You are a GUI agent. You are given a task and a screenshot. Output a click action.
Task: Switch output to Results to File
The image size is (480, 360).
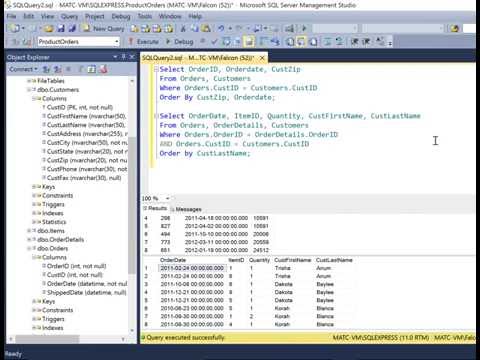pyautogui.click(x=313, y=42)
